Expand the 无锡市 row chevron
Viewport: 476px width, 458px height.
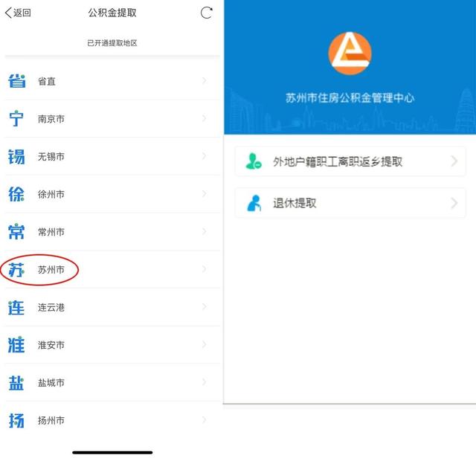[205, 156]
